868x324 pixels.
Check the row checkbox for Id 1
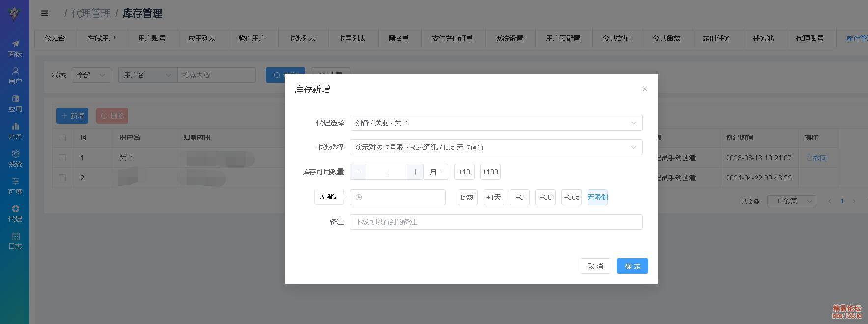pos(62,158)
